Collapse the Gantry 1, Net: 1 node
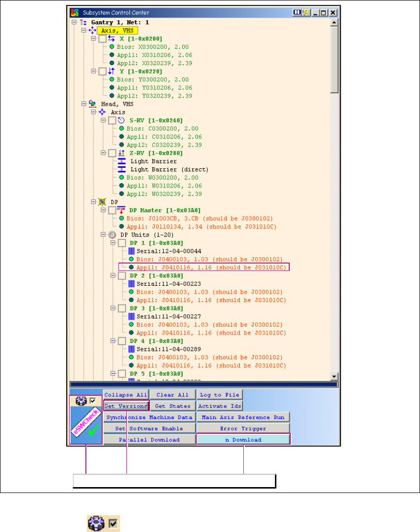Image resolution: width=420 pixels, height=532 pixels. point(74,22)
